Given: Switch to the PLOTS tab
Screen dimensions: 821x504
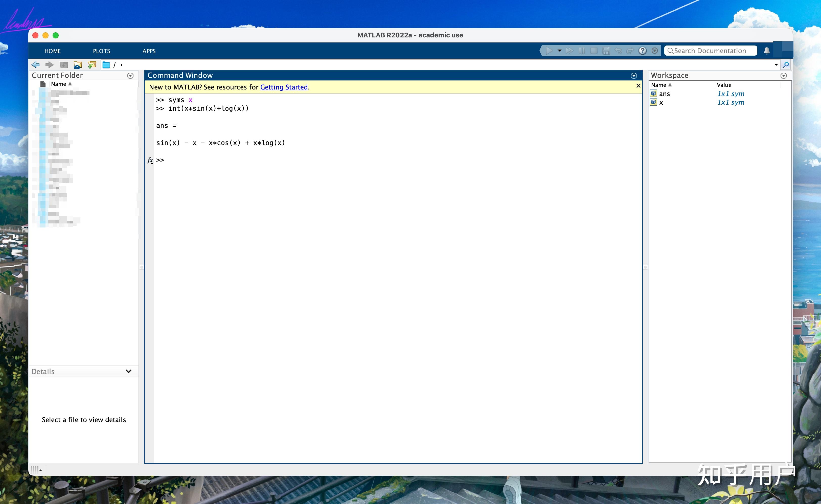Looking at the screenshot, I should coord(101,51).
